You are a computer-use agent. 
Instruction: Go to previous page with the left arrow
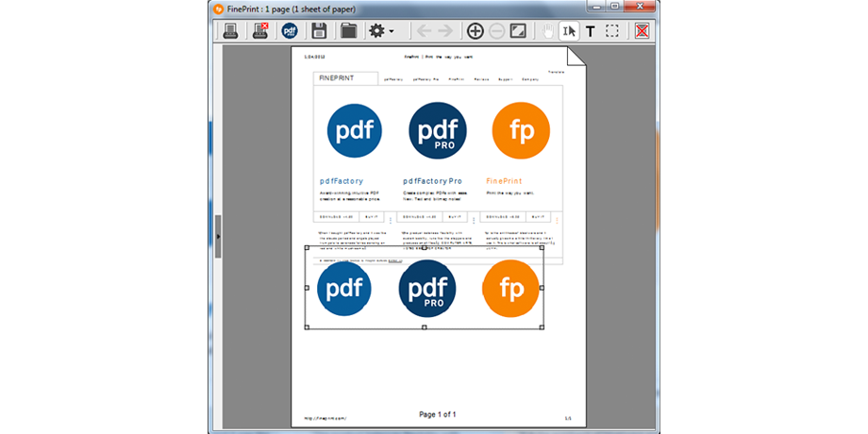click(x=424, y=31)
